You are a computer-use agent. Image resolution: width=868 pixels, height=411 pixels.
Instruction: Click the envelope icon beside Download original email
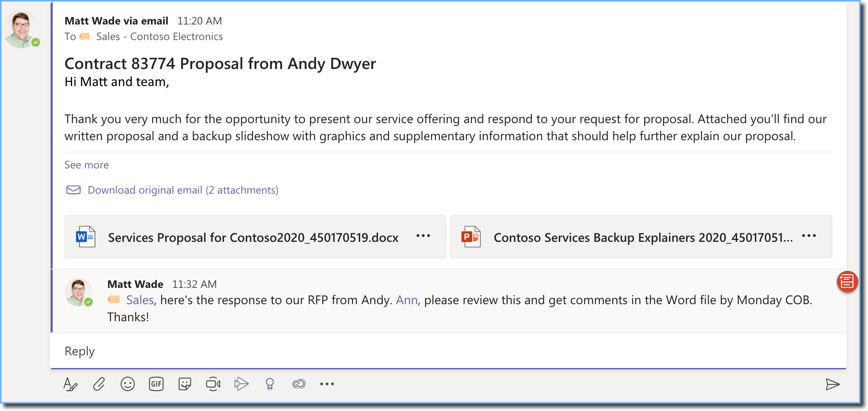pyautogui.click(x=74, y=190)
